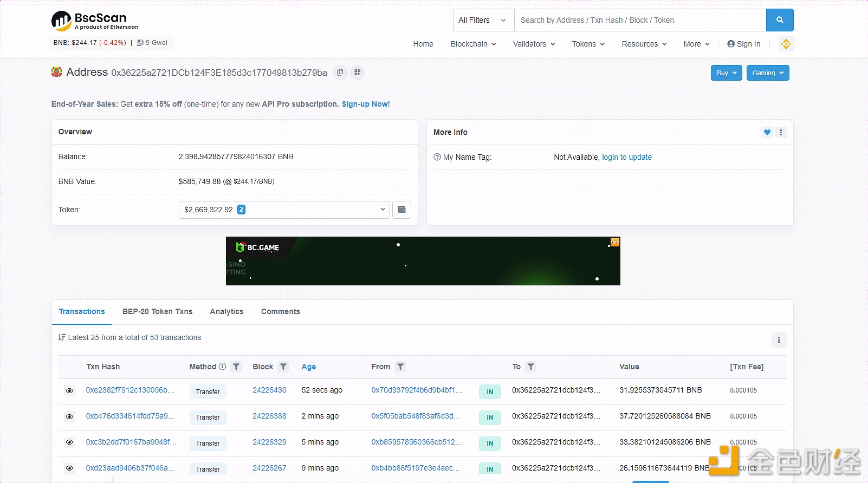Screen dimensions: 868x483
Task: Preview transaction 0xb476d334614fdd75a9 eye icon
Action: (x=69, y=416)
